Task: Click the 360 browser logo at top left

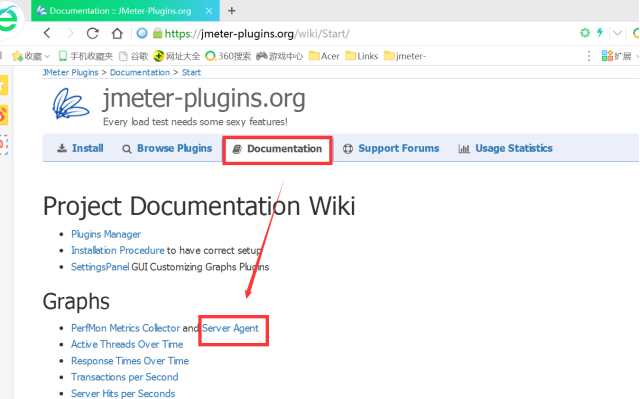Action: [8, 19]
